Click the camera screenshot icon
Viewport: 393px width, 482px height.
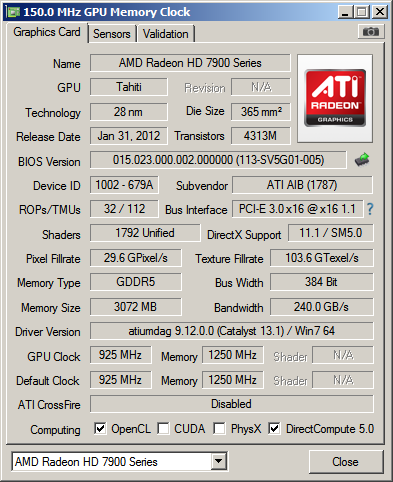(x=371, y=32)
